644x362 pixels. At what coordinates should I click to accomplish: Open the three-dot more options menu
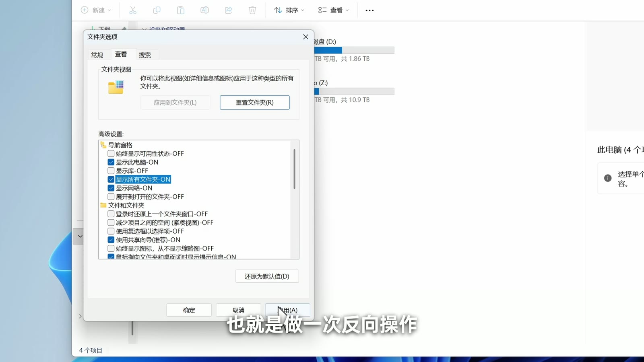pyautogui.click(x=369, y=10)
